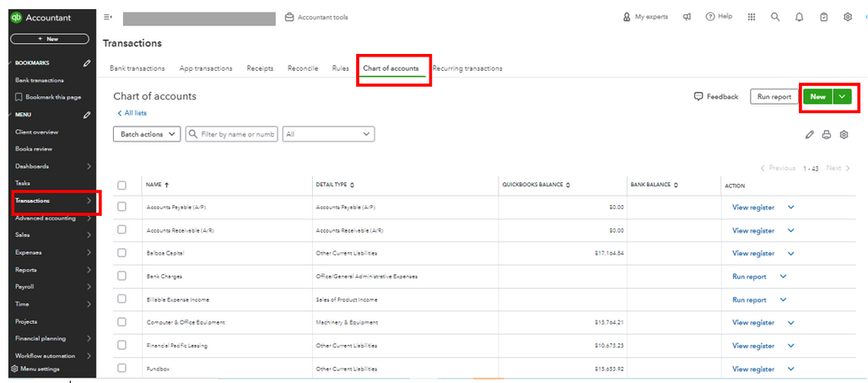
Task: Check the Fundbox row checkbox
Action: click(x=121, y=368)
